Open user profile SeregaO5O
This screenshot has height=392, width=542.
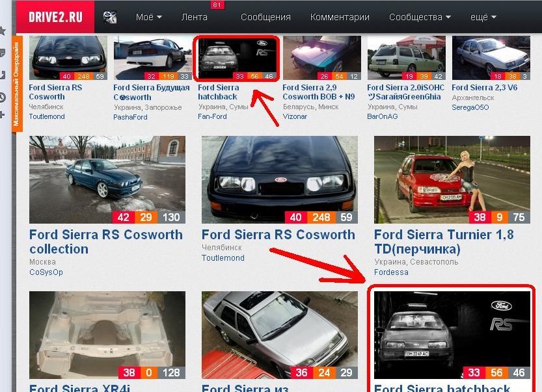point(470,107)
